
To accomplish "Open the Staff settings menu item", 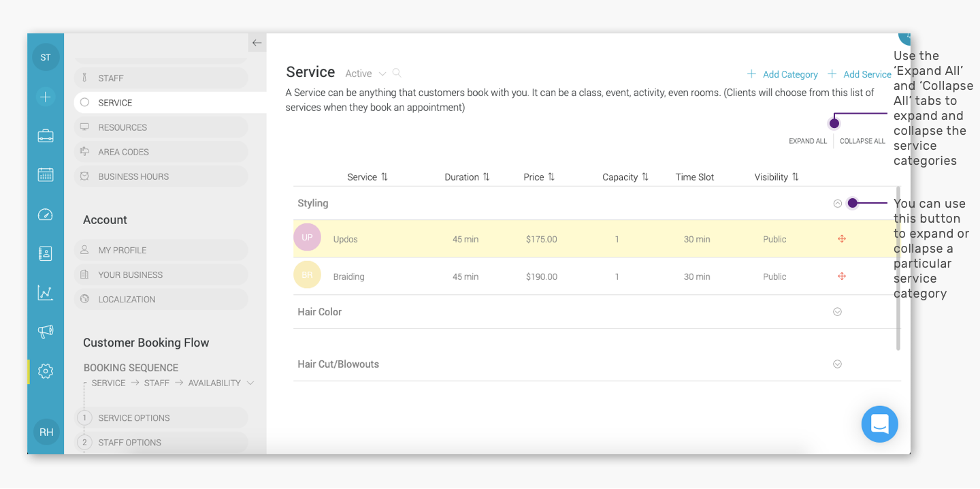I will [161, 78].
